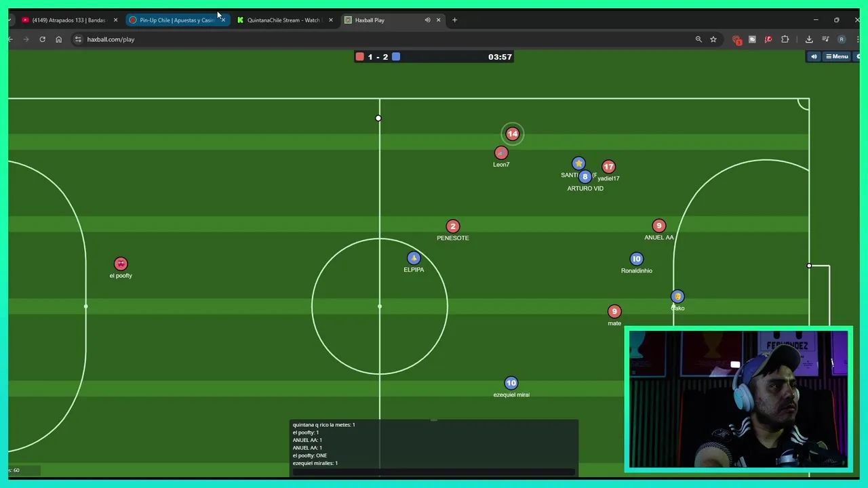Click blue player 10 ezequiel mirai
Viewport: 868px width, 488px height.
click(x=511, y=384)
